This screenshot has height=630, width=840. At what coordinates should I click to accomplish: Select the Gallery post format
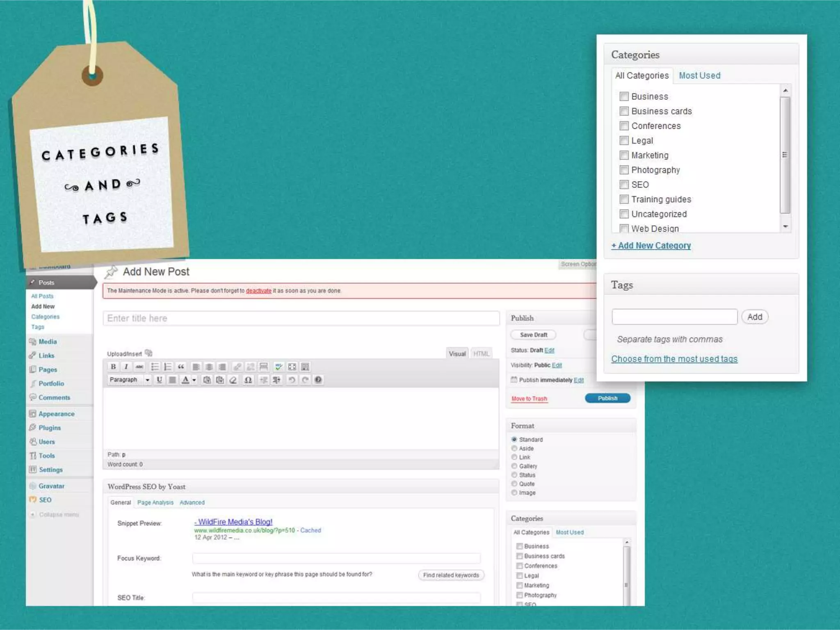[x=514, y=466]
